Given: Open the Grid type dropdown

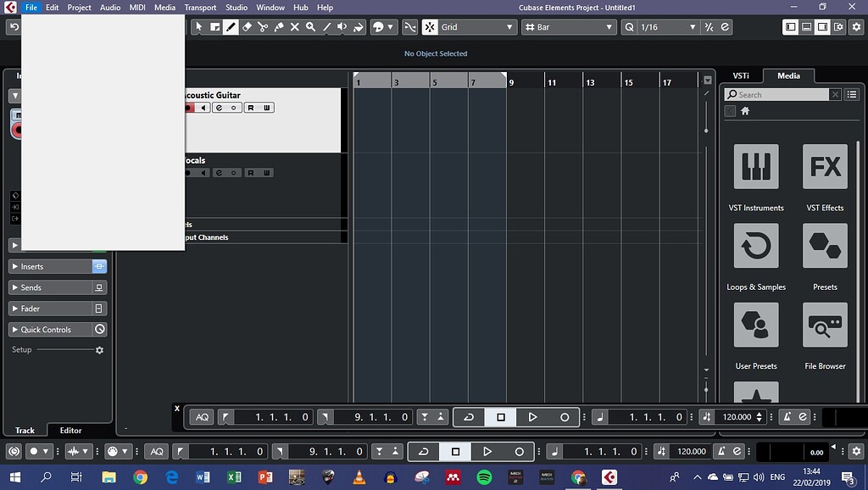Looking at the screenshot, I should (470, 26).
